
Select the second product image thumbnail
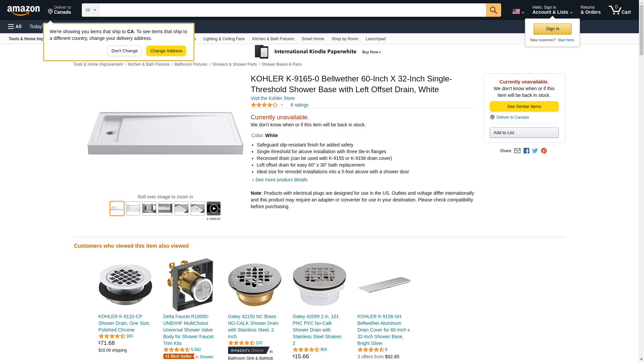click(133, 208)
